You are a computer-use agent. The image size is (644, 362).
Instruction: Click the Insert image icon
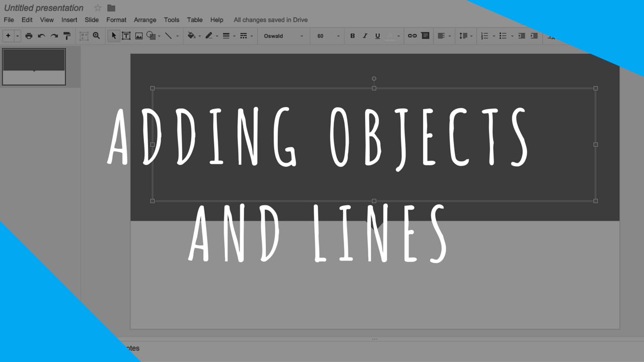(139, 36)
